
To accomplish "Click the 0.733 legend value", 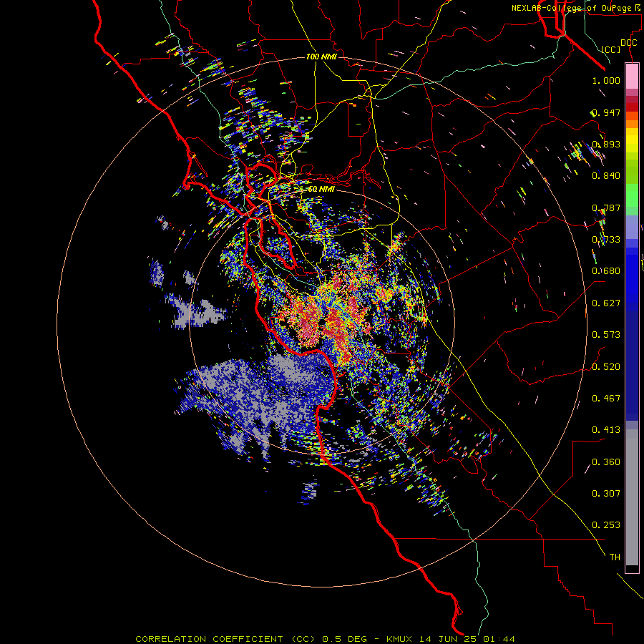I will (606, 240).
